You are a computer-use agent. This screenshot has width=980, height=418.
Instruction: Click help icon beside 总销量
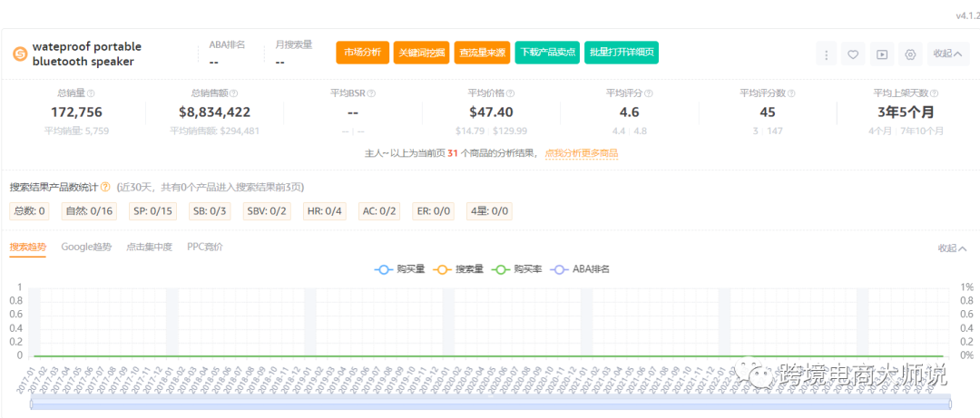91,93
